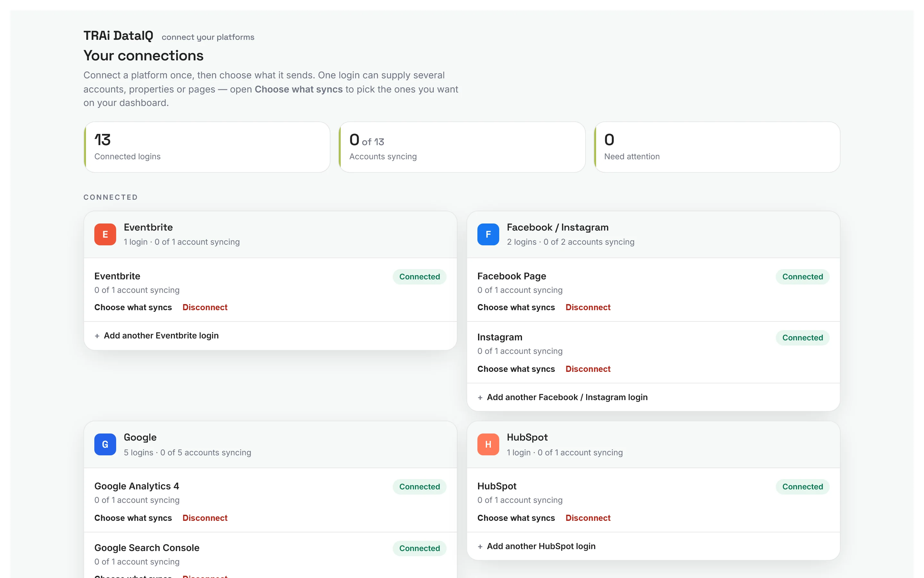This screenshot has width=924, height=578.
Task: Disconnect the Facebook Page login
Action: tap(588, 307)
